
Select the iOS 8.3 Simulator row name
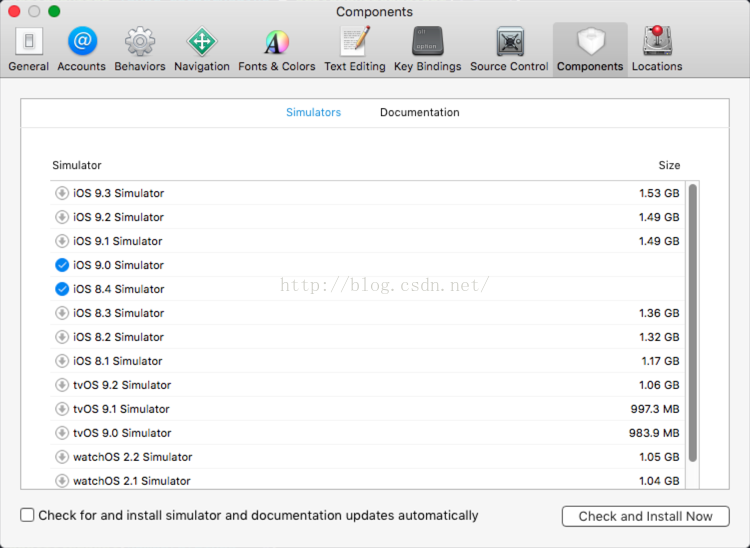tap(118, 313)
